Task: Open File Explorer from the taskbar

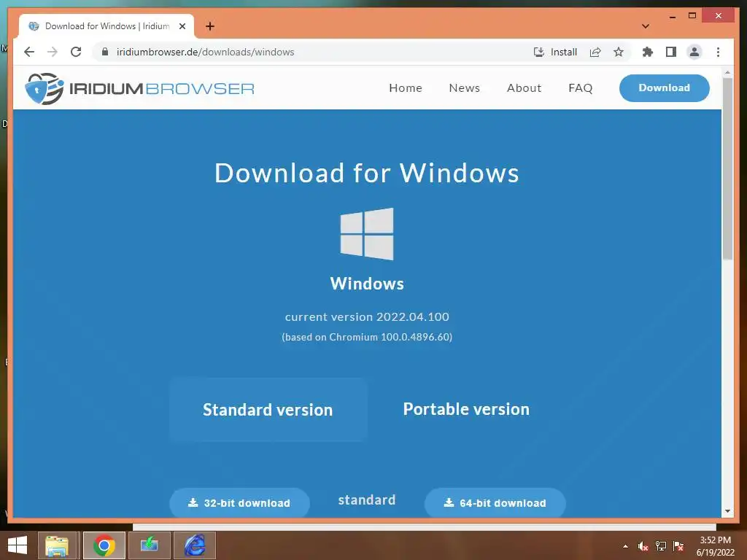Action: pyautogui.click(x=57, y=545)
